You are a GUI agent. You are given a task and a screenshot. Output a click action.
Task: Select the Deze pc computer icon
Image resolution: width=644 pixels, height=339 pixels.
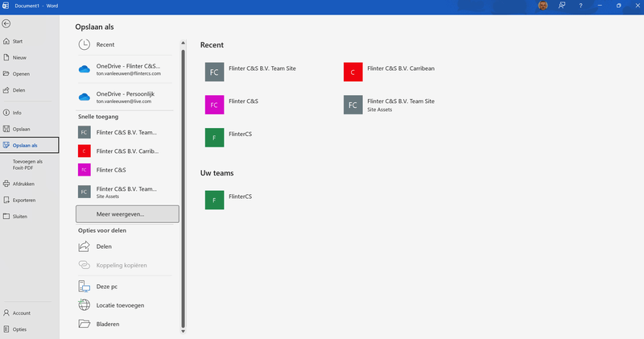(x=85, y=287)
